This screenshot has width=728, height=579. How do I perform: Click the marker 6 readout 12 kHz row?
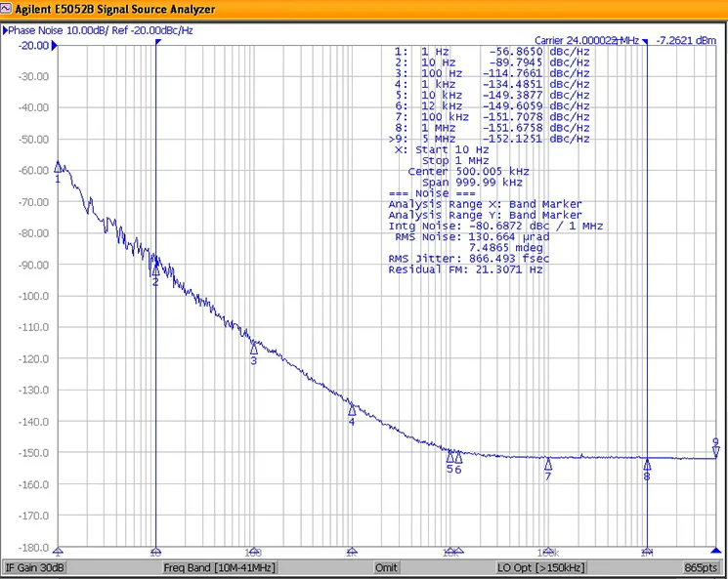[x=492, y=106]
